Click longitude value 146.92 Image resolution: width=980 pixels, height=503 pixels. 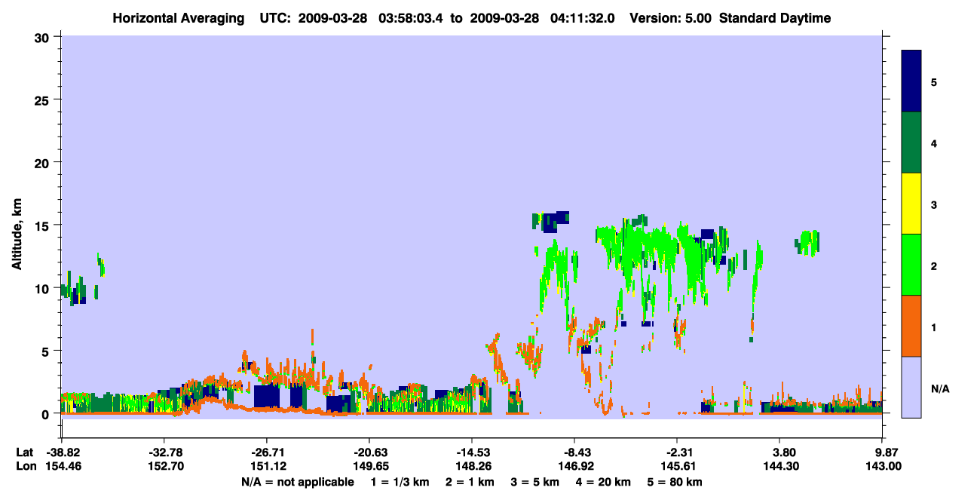[x=574, y=466]
